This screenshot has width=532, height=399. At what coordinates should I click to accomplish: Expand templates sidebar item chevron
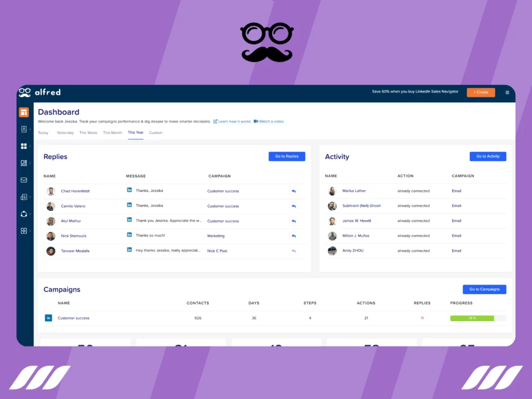(31, 163)
